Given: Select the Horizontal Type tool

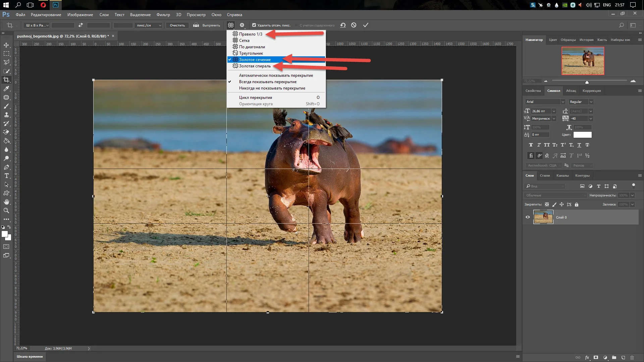Looking at the screenshot, I should (6, 176).
